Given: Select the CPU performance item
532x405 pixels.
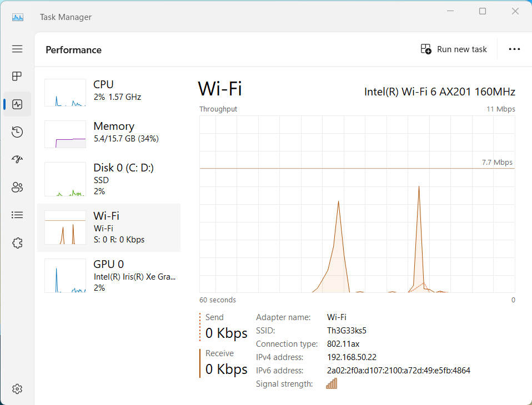Looking at the screenshot, I should point(109,92).
